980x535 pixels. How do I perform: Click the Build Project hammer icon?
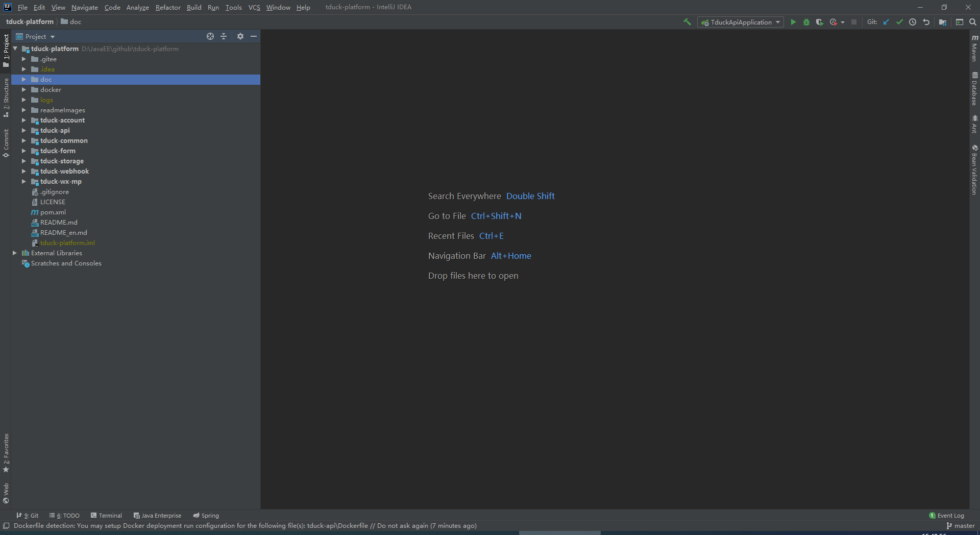pyautogui.click(x=687, y=22)
